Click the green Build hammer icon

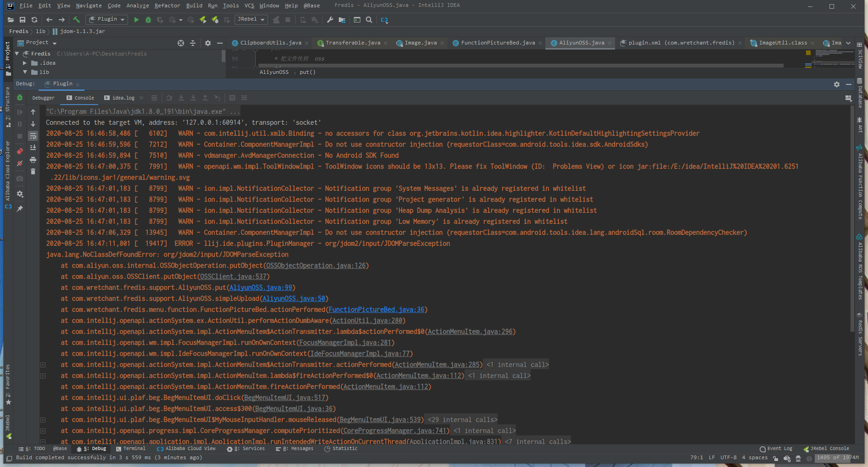[77, 20]
